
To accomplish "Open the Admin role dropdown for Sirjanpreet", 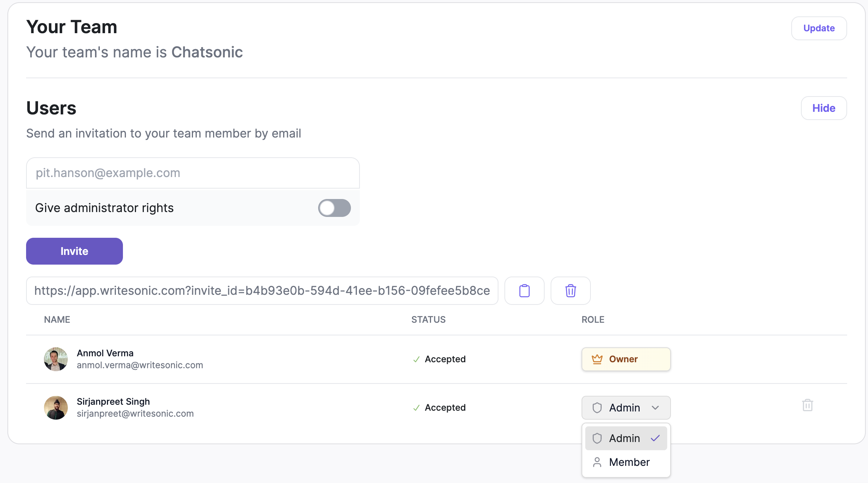I will [x=626, y=408].
